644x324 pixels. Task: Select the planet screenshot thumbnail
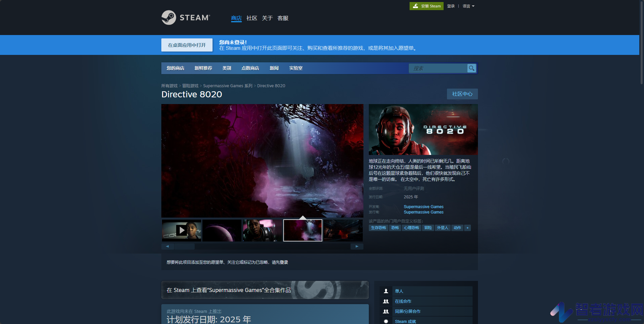(222, 230)
